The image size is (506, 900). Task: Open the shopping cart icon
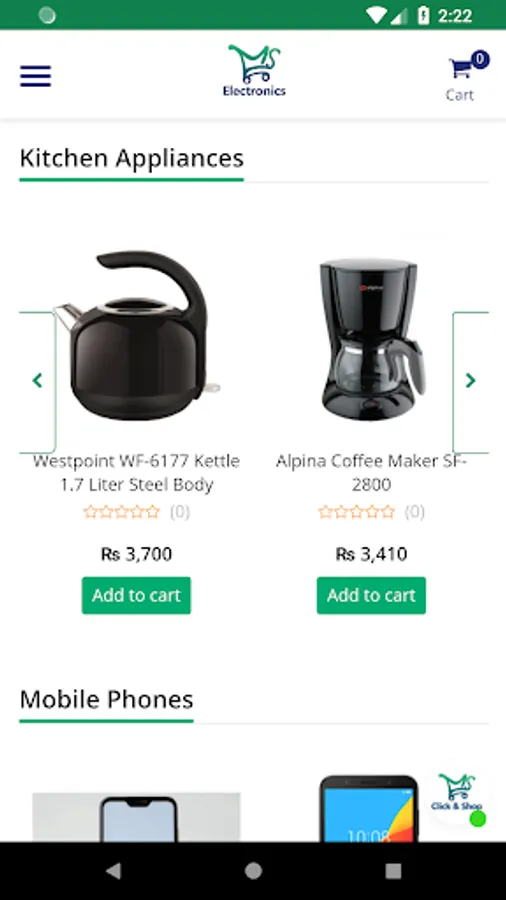[x=460, y=69]
